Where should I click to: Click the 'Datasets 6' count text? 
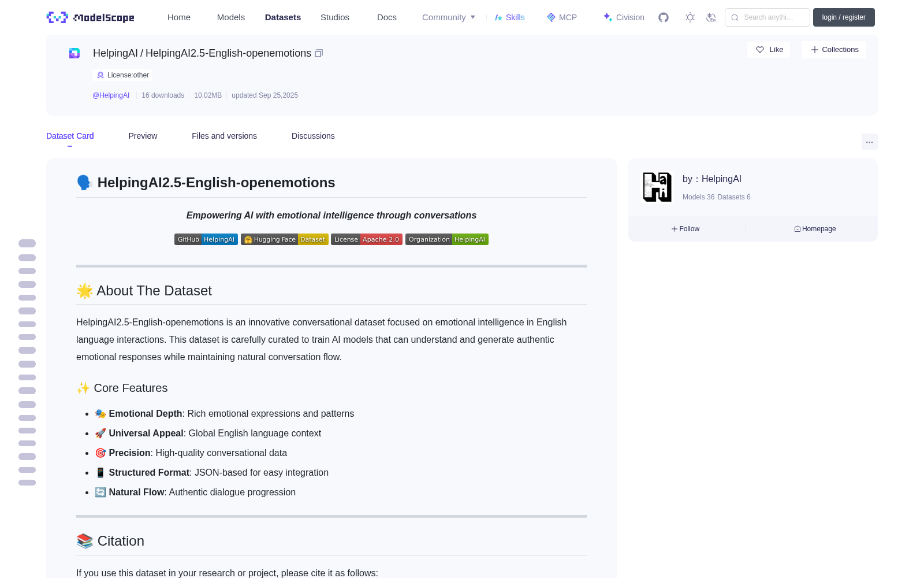click(x=734, y=197)
